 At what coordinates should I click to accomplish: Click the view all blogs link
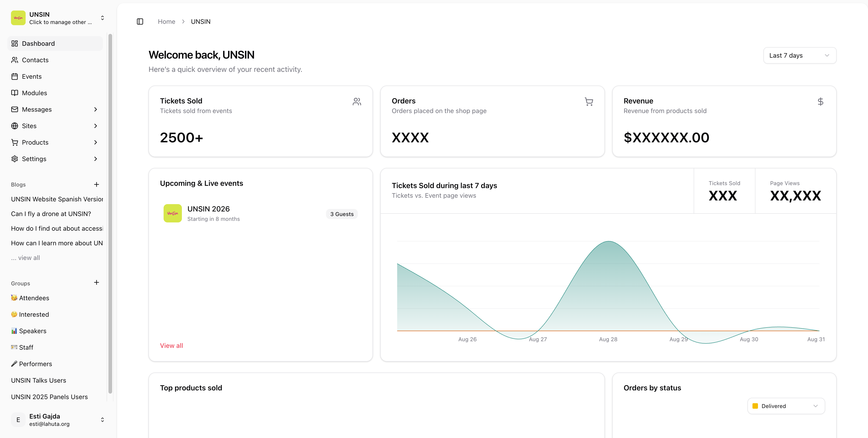coord(25,258)
